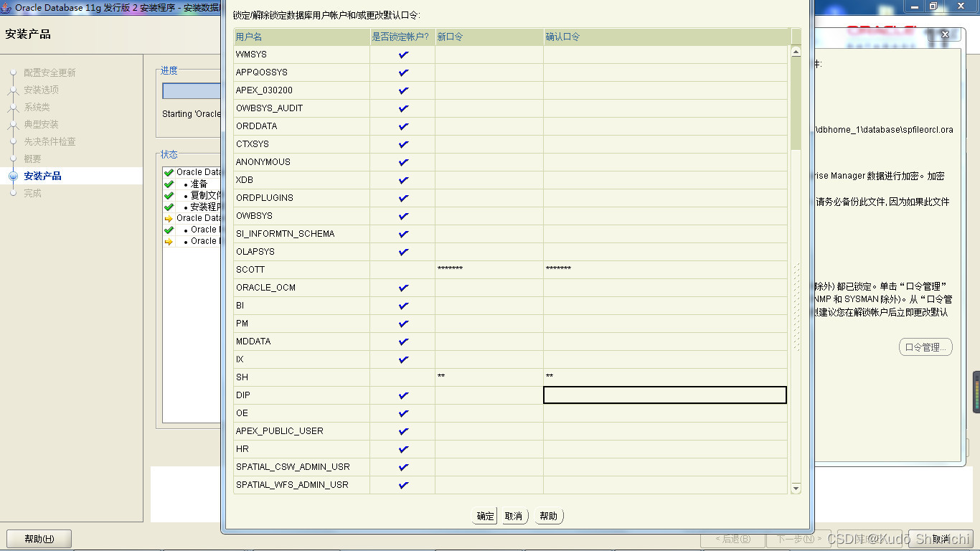
Task: Select 完成 step in sidebar
Action: [32, 193]
